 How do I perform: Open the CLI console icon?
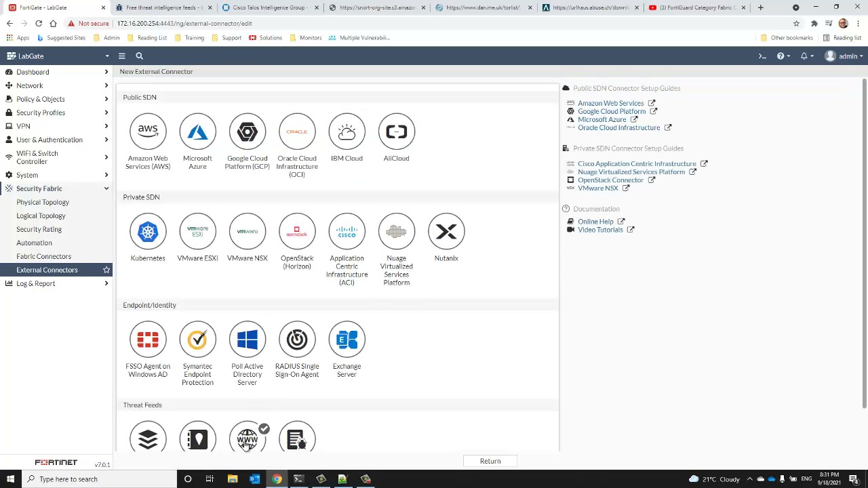(762, 56)
